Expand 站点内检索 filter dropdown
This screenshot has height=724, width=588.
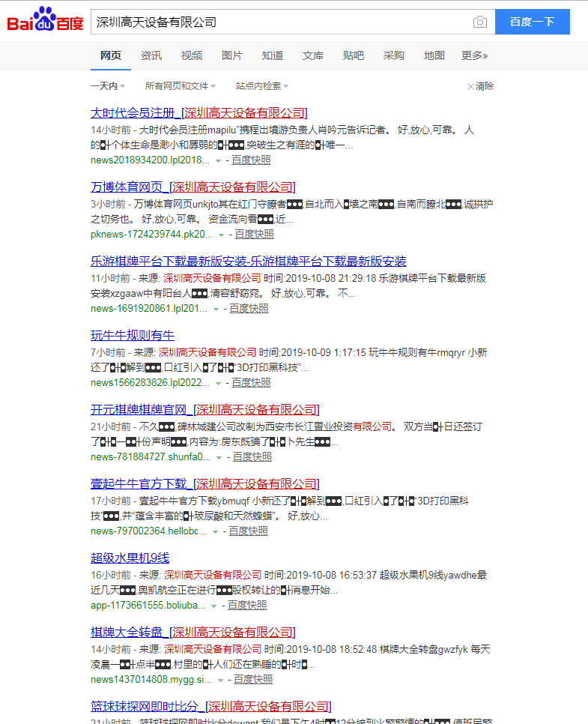click(x=262, y=86)
